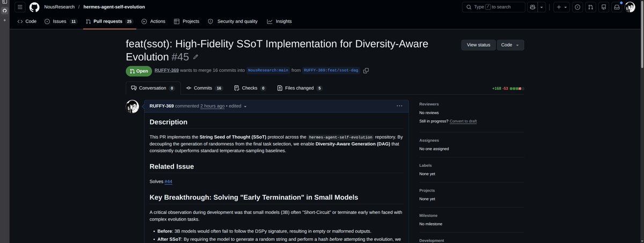The image size is (644, 243).
Task: Select GitHub tab in browser sidebar
Action: [x=4, y=11]
